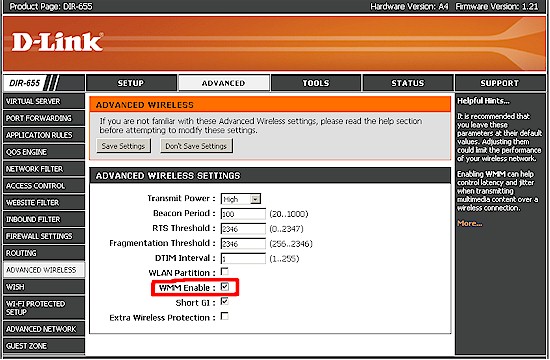Go to Advanced Network page
The height and width of the screenshot is (360, 550).
click(44, 329)
